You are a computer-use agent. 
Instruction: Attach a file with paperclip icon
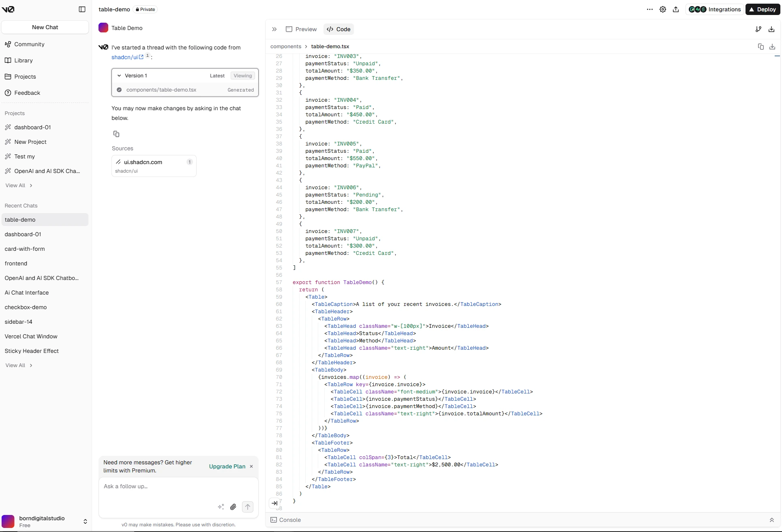coord(233,506)
